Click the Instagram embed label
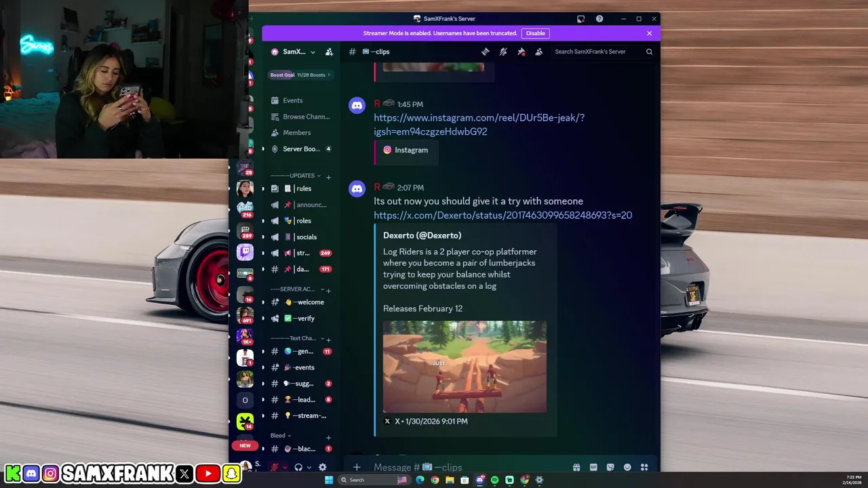 click(x=411, y=150)
